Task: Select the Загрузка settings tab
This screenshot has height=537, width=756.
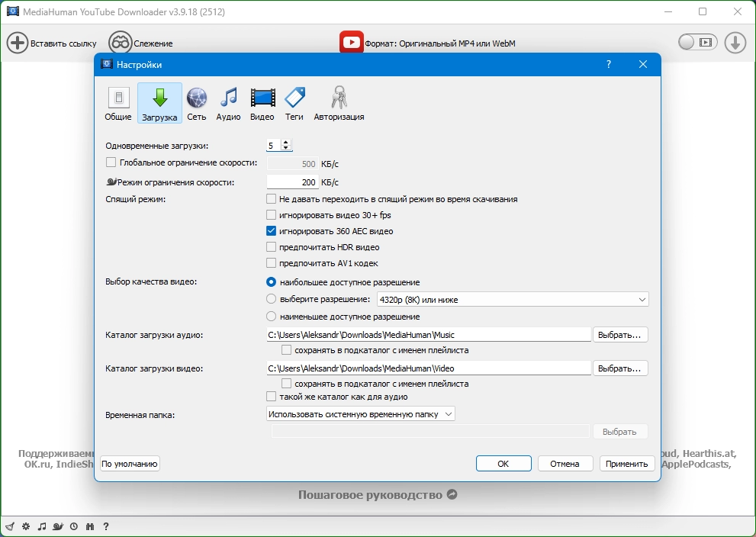Action: (159, 103)
